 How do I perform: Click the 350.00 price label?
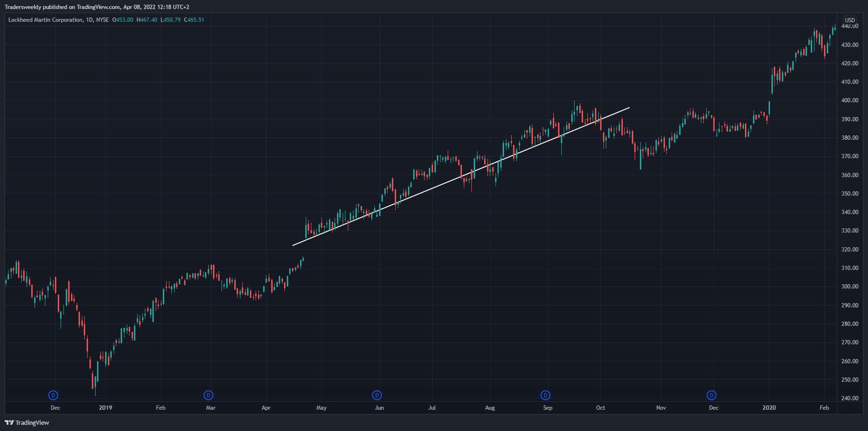coord(850,194)
